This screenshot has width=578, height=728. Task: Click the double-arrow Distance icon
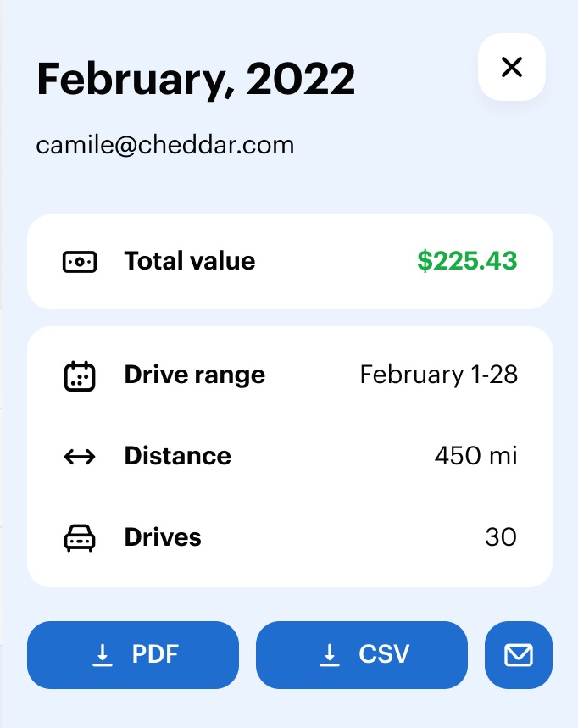80,457
